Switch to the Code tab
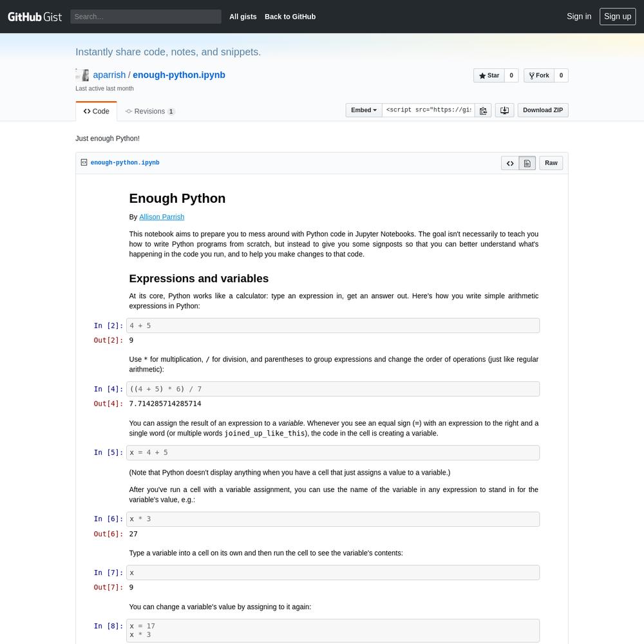The height and width of the screenshot is (644, 644). (x=97, y=111)
